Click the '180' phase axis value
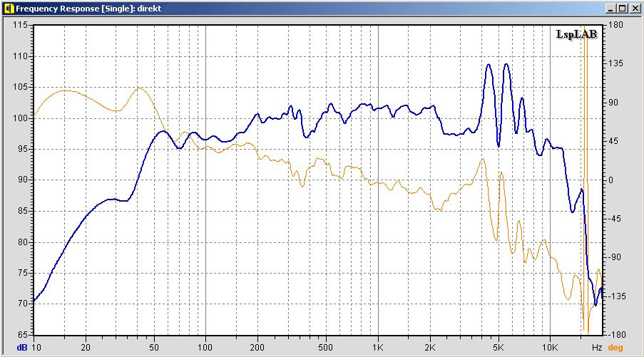Image resolution: width=644 pixels, height=357 pixels. pos(615,25)
